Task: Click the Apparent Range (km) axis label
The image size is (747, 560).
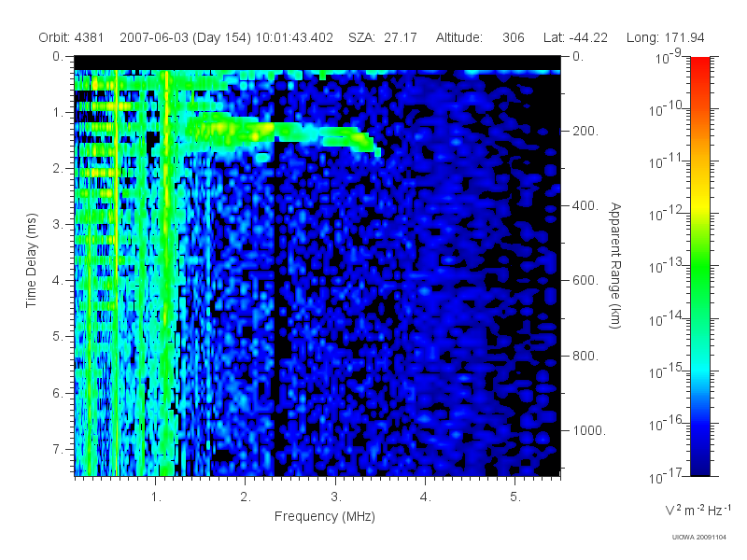Action: [x=615, y=266]
